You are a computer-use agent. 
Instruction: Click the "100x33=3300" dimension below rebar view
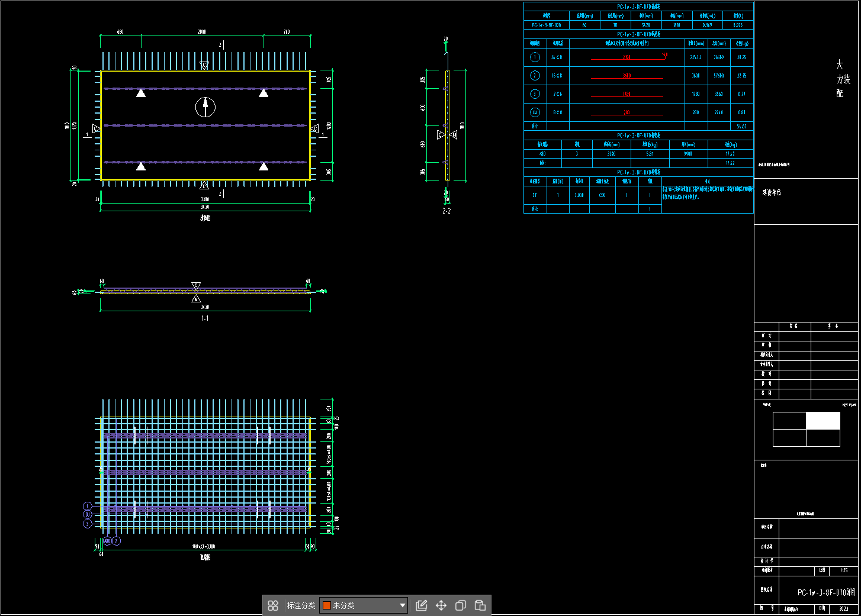pyautogui.click(x=203, y=546)
